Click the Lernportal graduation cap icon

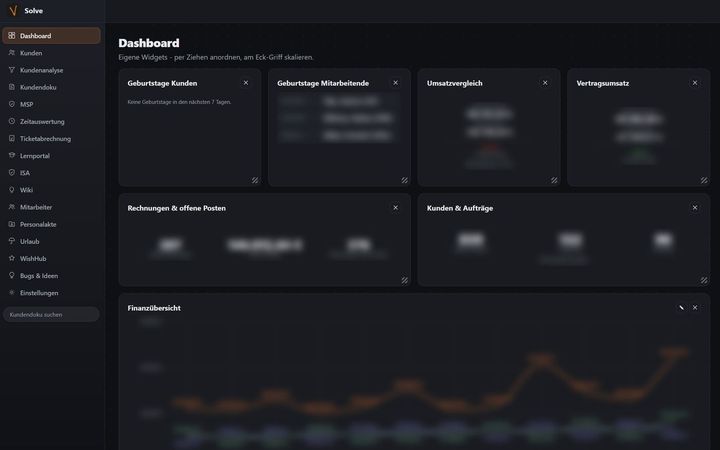coord(12,155)
